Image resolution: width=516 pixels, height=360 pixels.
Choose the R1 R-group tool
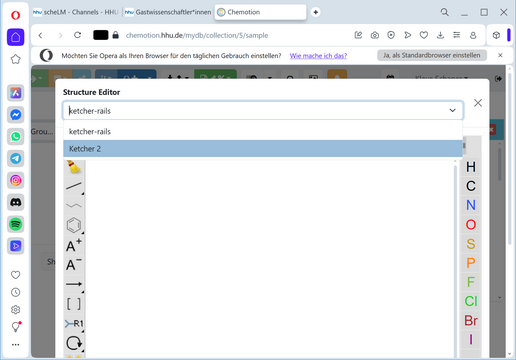point(74,323)
